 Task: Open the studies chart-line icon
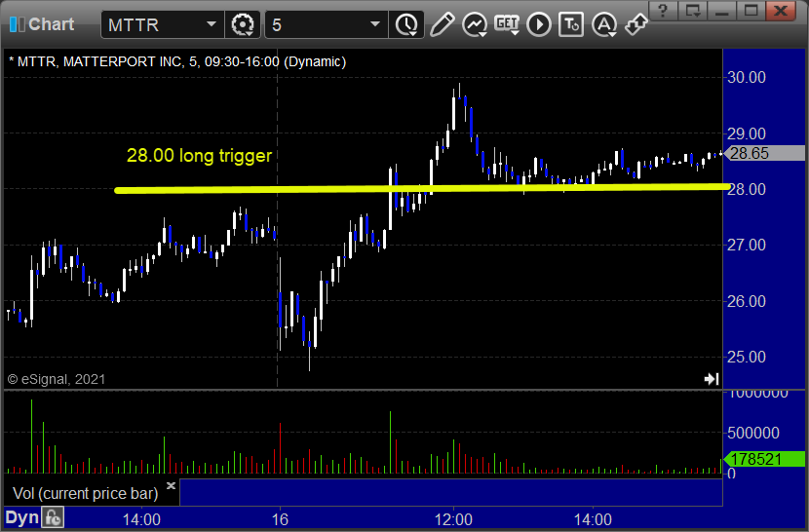pos(475,24)
